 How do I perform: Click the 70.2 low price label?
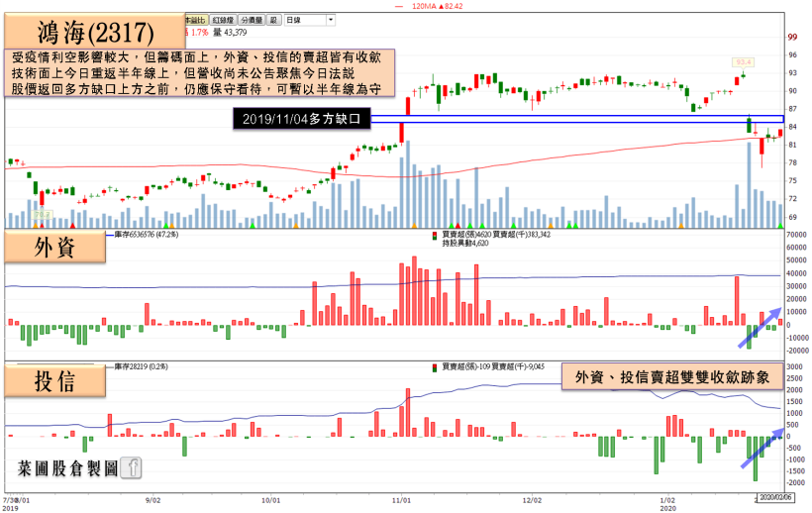[x=42, y=214]
